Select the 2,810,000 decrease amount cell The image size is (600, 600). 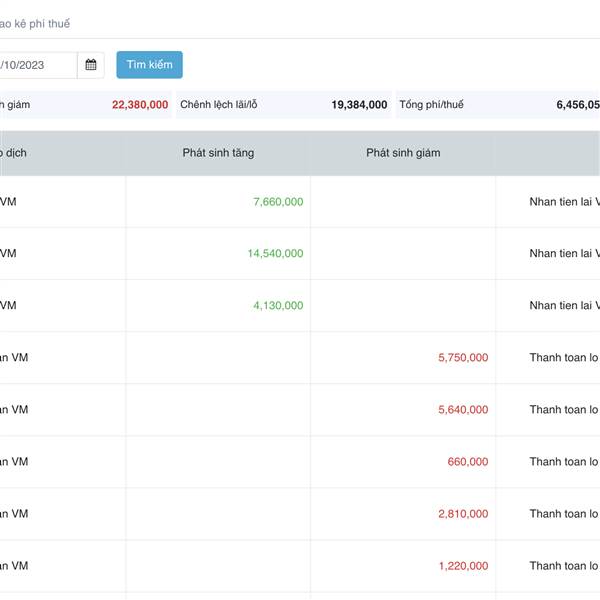[463, 514]
